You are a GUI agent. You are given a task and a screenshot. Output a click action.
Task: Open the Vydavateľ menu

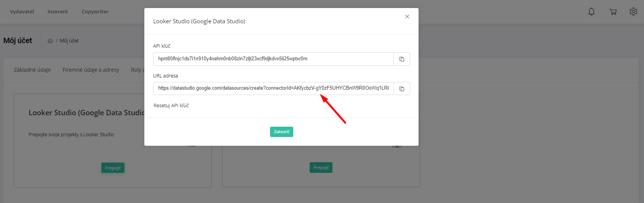pyautogui.click(x=22, y=12)
